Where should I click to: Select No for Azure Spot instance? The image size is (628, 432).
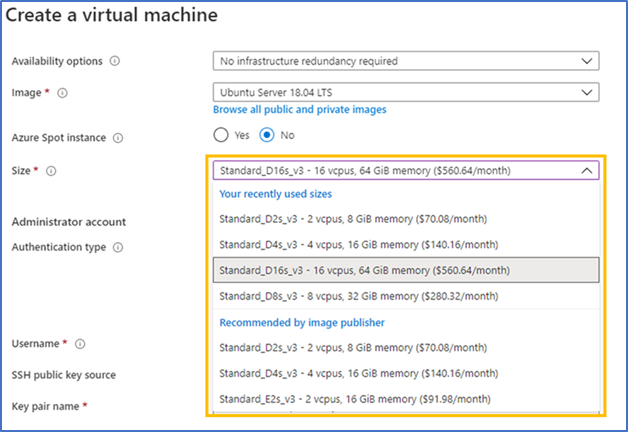[267, 135]
